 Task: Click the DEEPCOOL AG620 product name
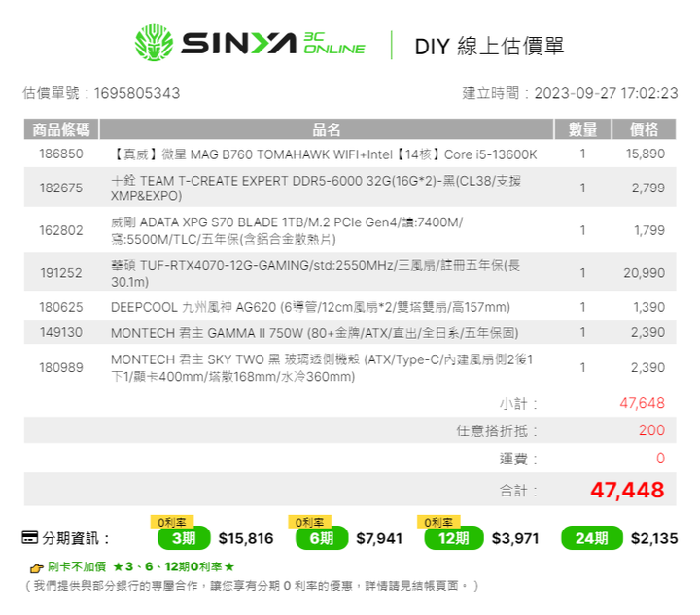pos(310,307)
